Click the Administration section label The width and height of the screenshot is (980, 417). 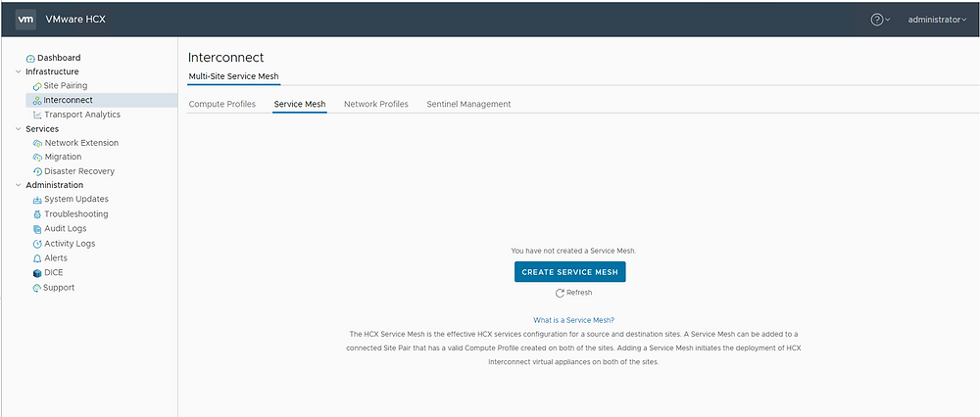coord(54,185)
